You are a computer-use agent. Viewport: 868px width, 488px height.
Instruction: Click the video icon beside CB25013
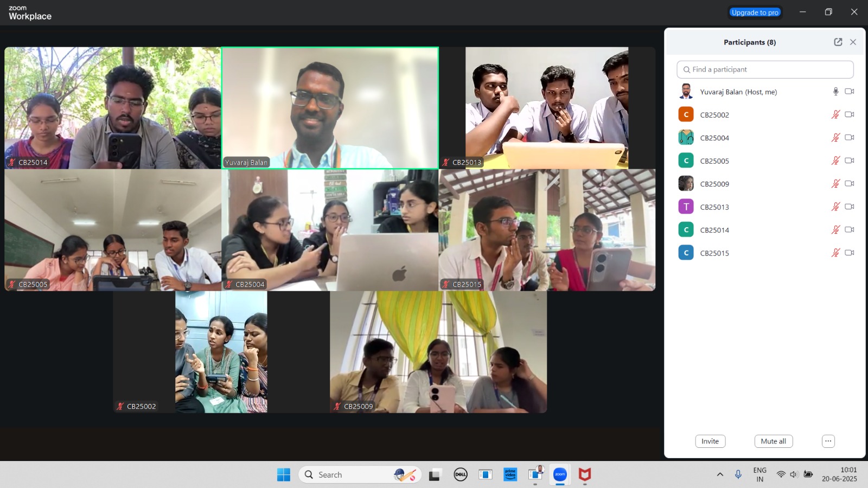tap(850, 207)
